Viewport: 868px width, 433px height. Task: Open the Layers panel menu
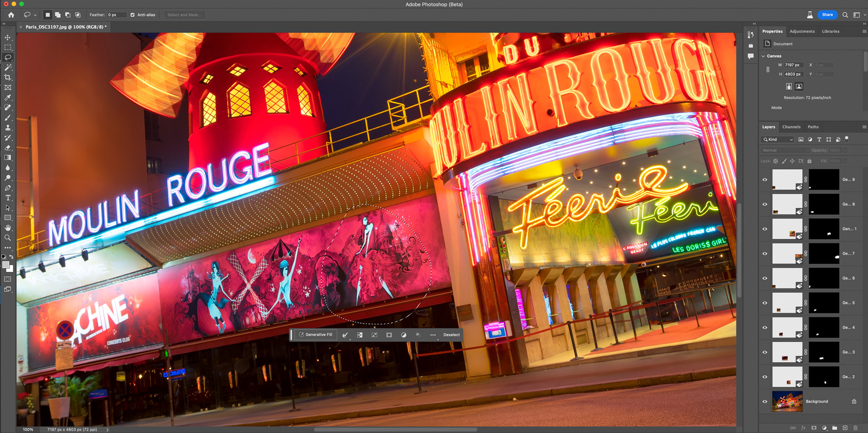864,127
